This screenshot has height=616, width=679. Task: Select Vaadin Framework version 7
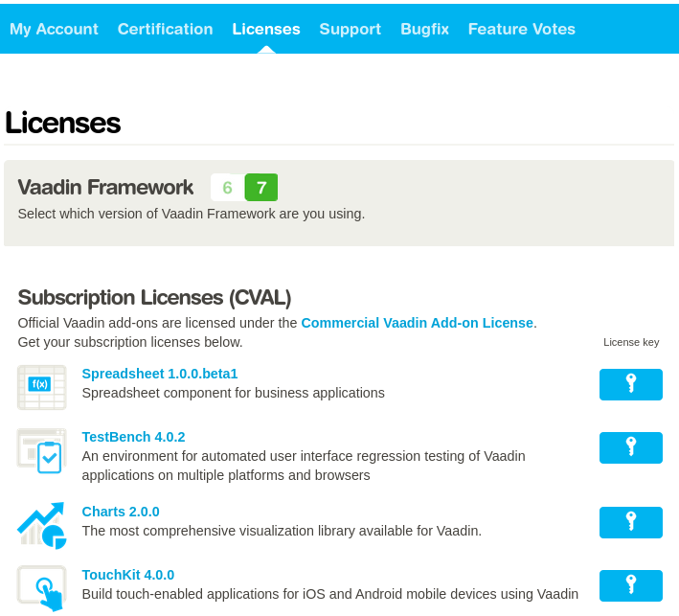(x=261, y=187)
